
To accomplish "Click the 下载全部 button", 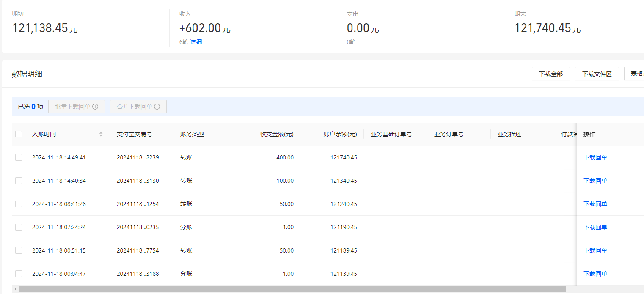I will (x=551, y=74).
